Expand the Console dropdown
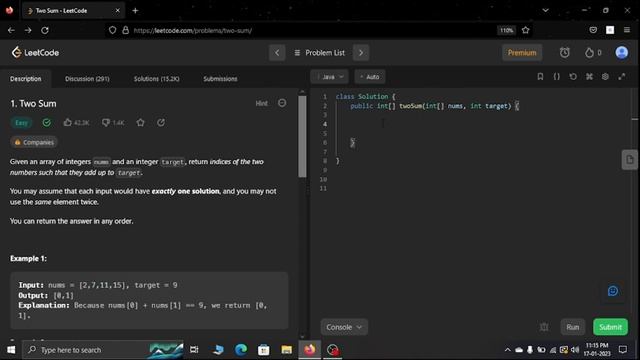The image size is (640, 360). coord(344,327)
